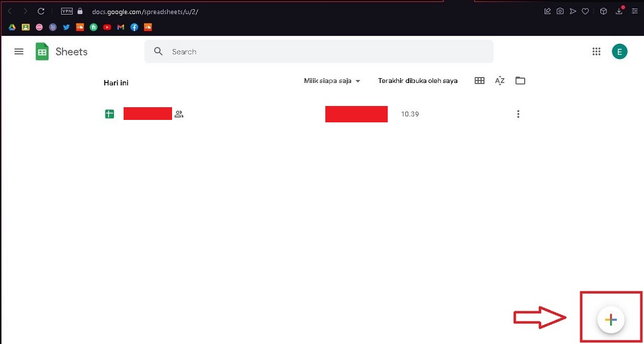The height and width of the screenshot is (344, 644).
Task: Click the Search input field
Action: pyautogui.click(x=327, y=51)
